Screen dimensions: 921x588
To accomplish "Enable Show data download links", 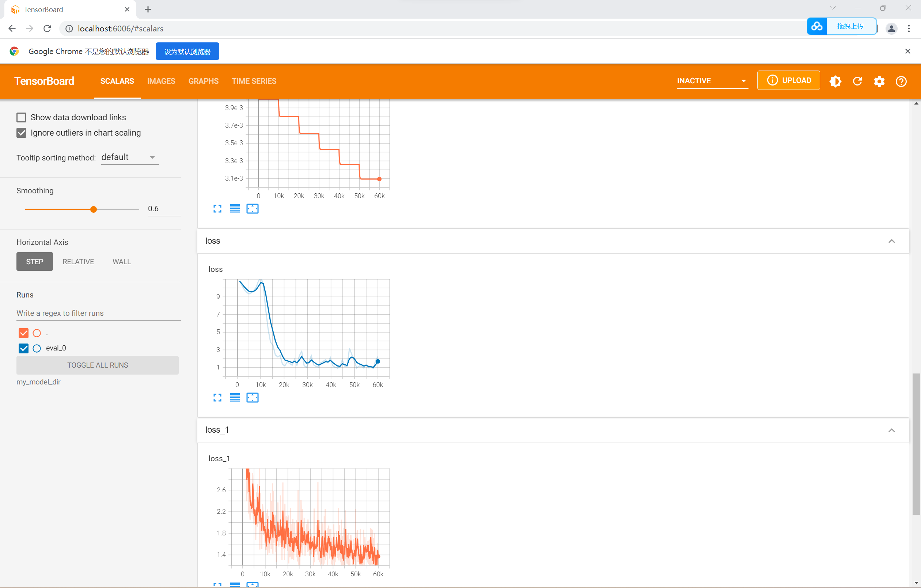I will pos(22,117).
